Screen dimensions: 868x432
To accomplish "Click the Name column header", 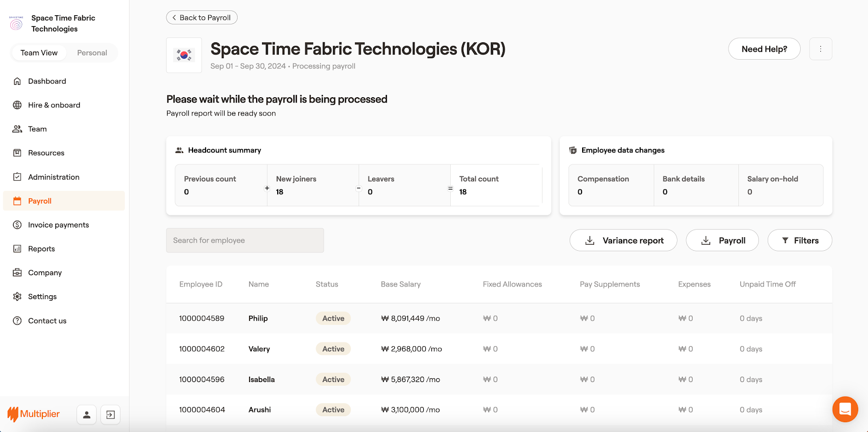I will [259, 284].
